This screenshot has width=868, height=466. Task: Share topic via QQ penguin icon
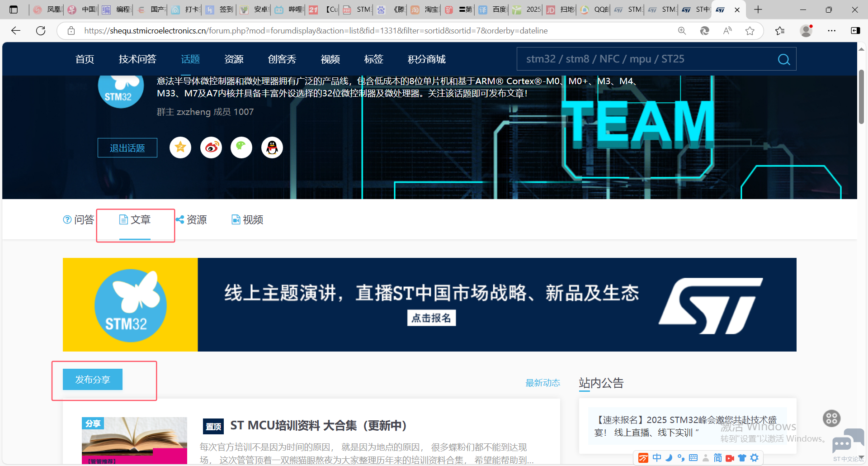[x=272, y=147]
